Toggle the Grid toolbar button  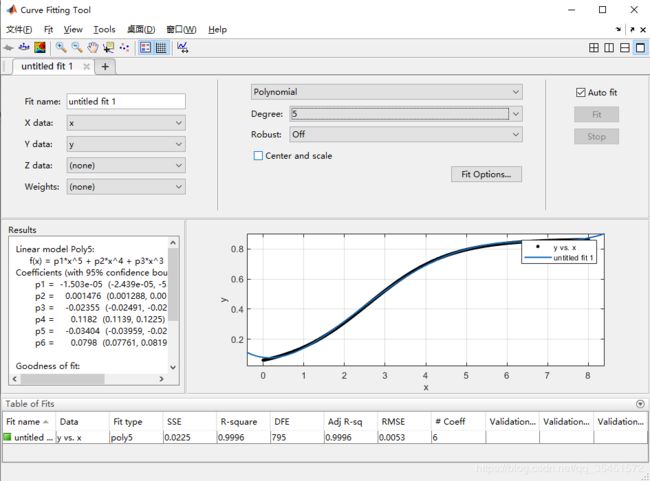click(x=161, y=48)
